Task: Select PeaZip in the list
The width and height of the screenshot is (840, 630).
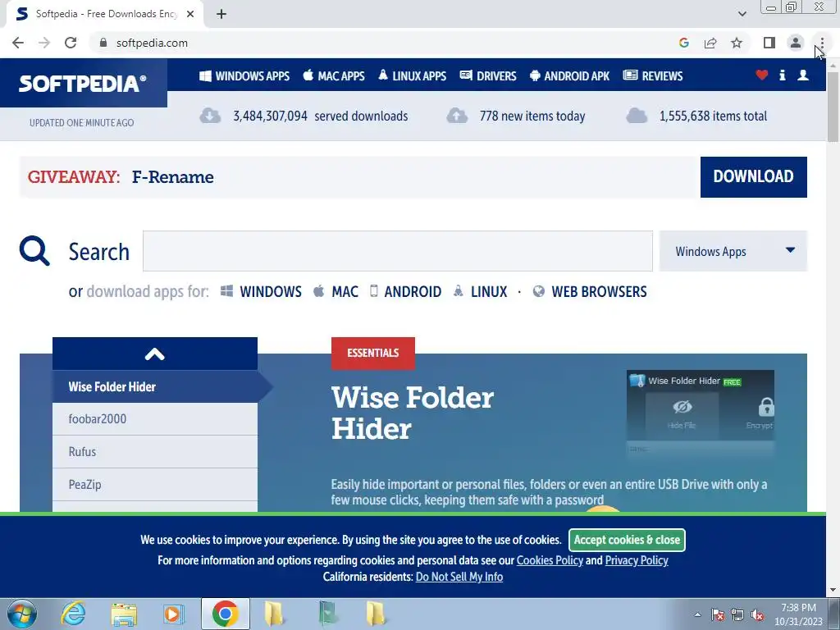Action: 155,484
